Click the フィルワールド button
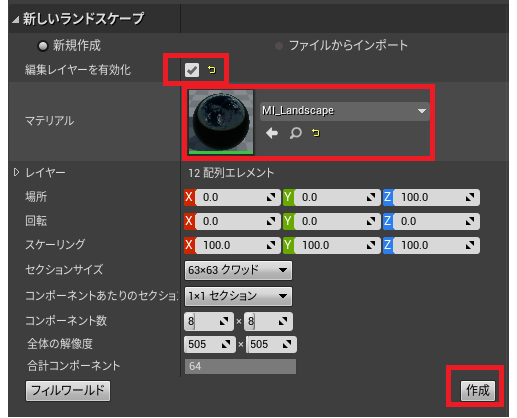Screen dimensions: 517x418 pyautogui.click(x=68, y=391)
